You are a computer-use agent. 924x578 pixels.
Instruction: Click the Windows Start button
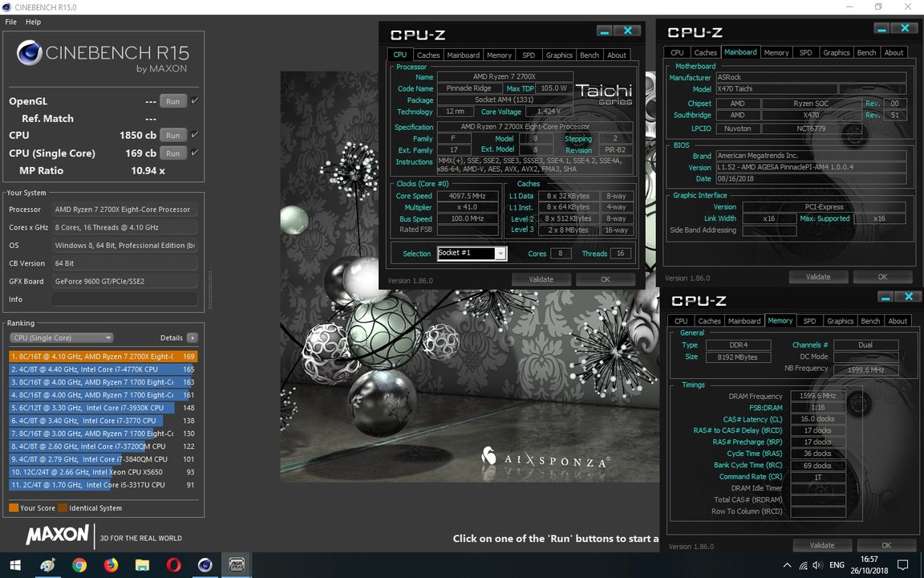click(x=15, y=565)
